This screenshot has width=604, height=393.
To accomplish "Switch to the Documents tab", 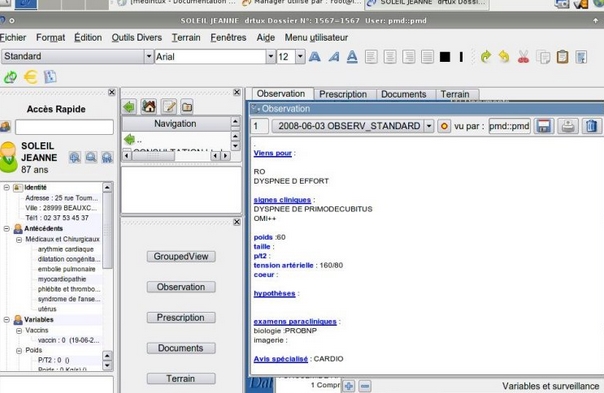I will pyautogui.click(x=404, y=94).
